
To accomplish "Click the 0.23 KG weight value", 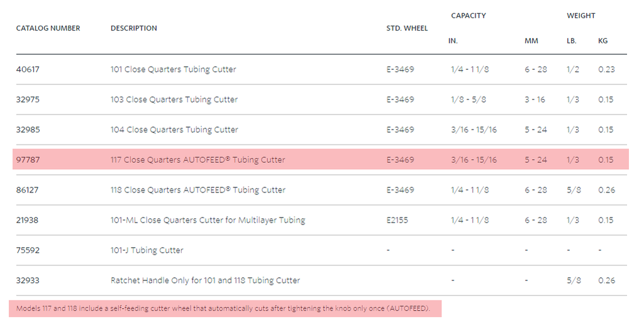I will pyautogui.click(x=607, y=69).
